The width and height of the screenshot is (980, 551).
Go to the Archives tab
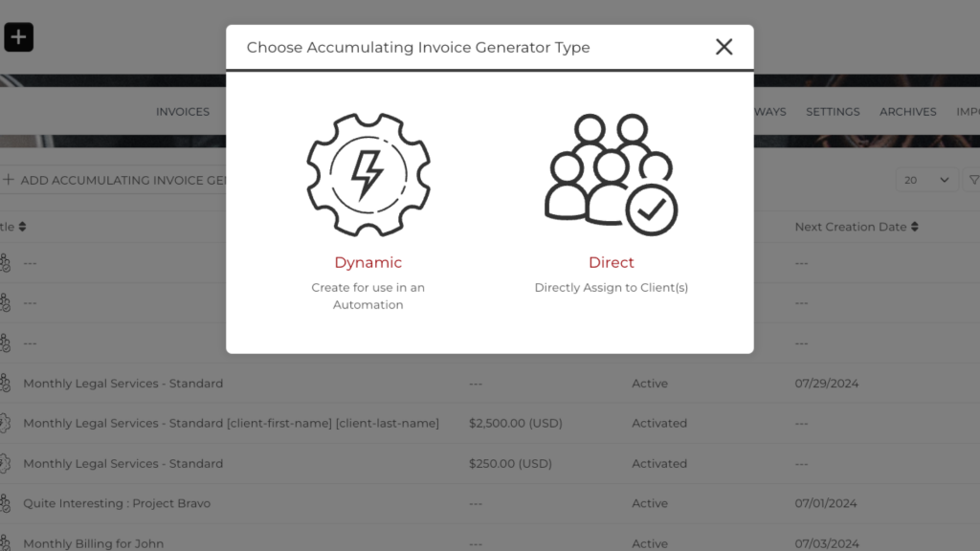(907, 112)
